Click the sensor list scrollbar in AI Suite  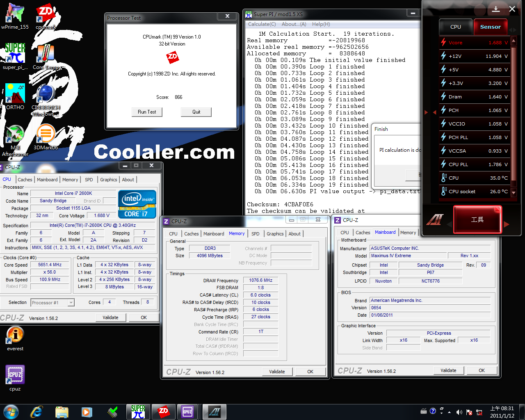[x=514, y=117]
